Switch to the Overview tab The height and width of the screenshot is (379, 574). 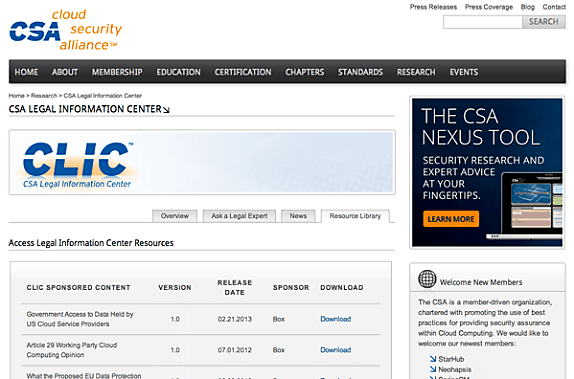(x=175, y=216)
